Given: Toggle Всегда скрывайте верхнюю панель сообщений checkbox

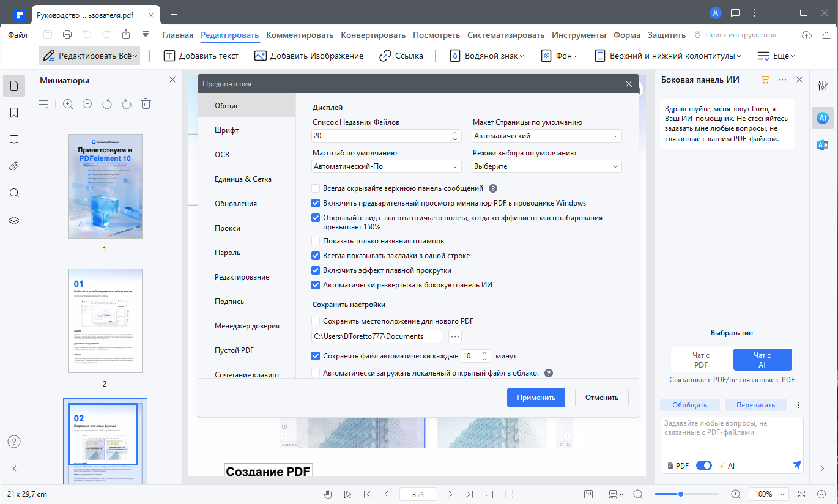Looking at the screenshot, I should (x=316, y=188).
